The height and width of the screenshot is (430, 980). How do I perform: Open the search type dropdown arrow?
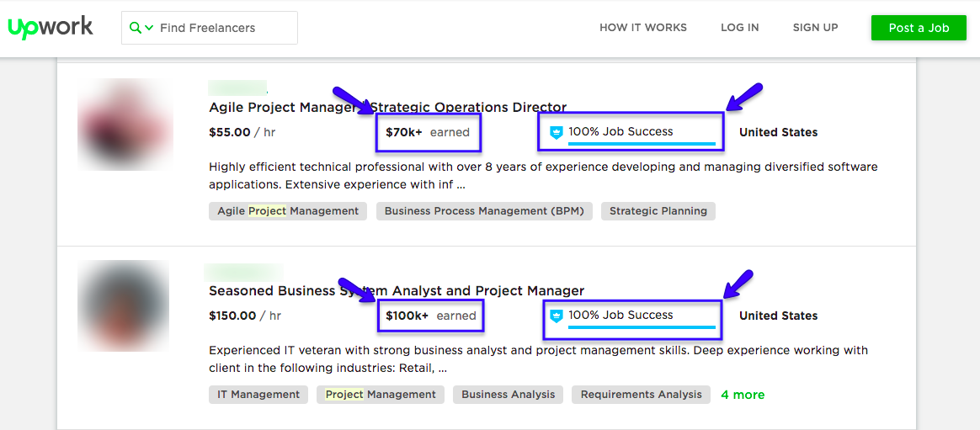coord(149,28)
